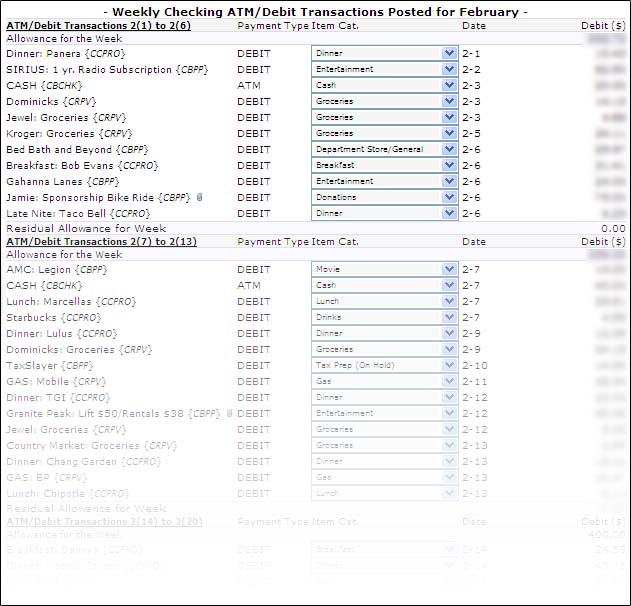The height and width of the screenshot is (606, 631).
Task: Select the 'Dinner: Panera {CCPRO}' entry
Action: [x=66, y=54]
